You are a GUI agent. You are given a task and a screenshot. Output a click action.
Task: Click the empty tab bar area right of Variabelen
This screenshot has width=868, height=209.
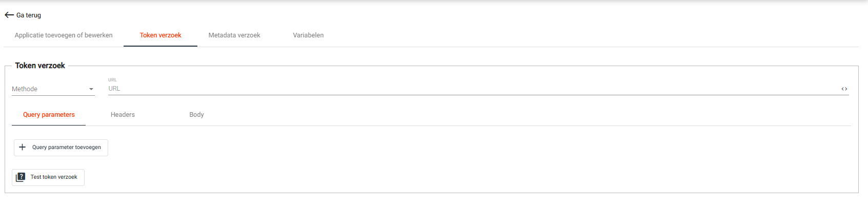(564, 35)
